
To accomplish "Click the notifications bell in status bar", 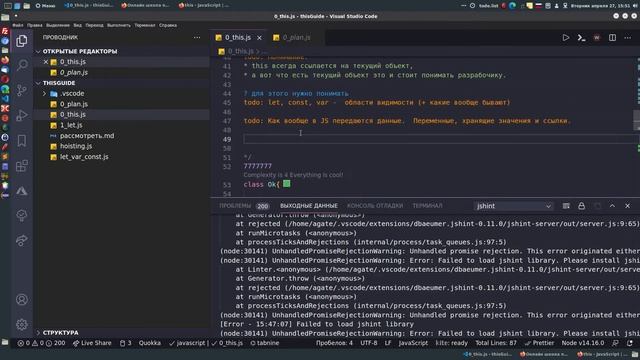I will 630,343.
